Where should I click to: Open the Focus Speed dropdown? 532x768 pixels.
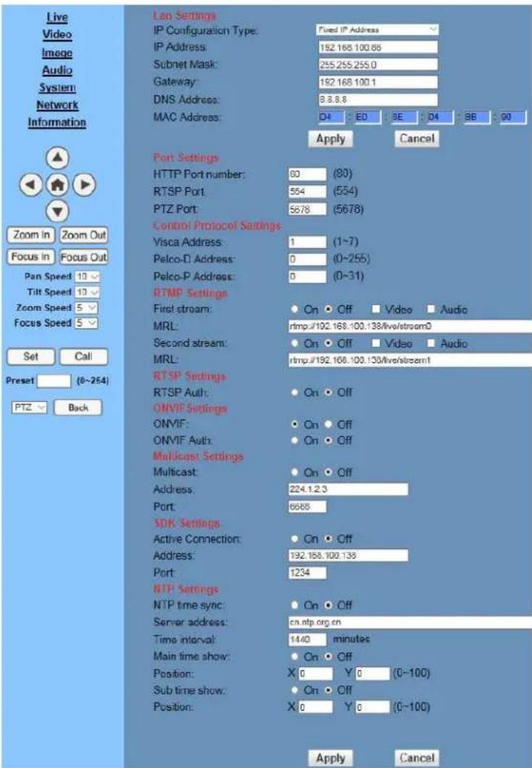[x=87, y=323]
